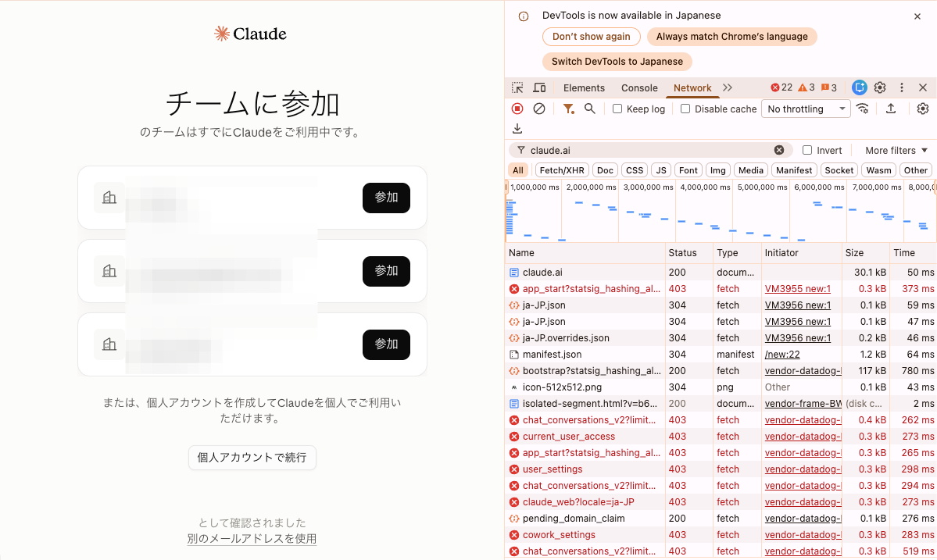Open the No throttling dropdown

(806, 109)
